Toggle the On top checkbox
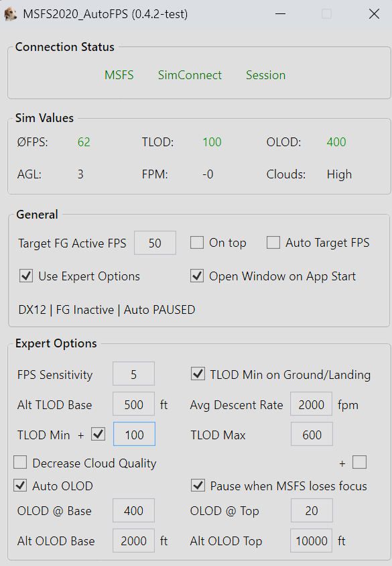Image resolution: width=392 pixels, height=566 pixels. coord(197,243)
